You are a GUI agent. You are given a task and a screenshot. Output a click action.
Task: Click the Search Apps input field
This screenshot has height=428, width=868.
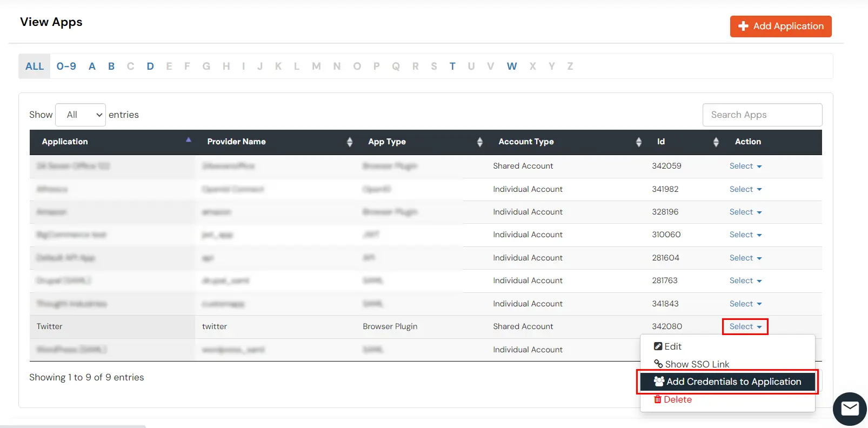[x=762, y=115]
